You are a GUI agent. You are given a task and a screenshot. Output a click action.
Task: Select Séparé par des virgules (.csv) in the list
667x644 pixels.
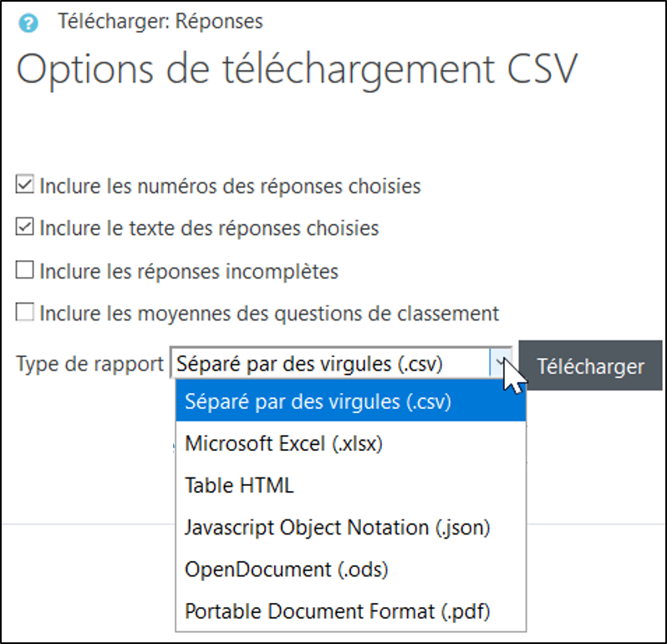[x=318, y=401]
